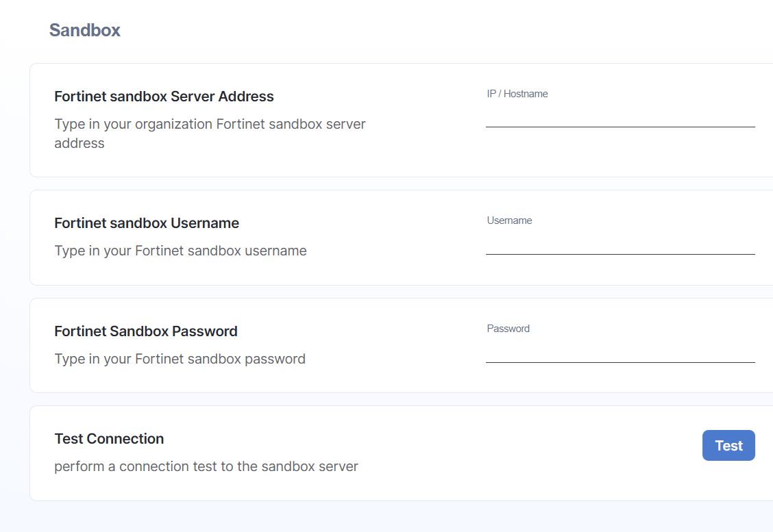Click the Password field label
The height and width of the screenshot is (532, 773).
[x=508, y=329]
